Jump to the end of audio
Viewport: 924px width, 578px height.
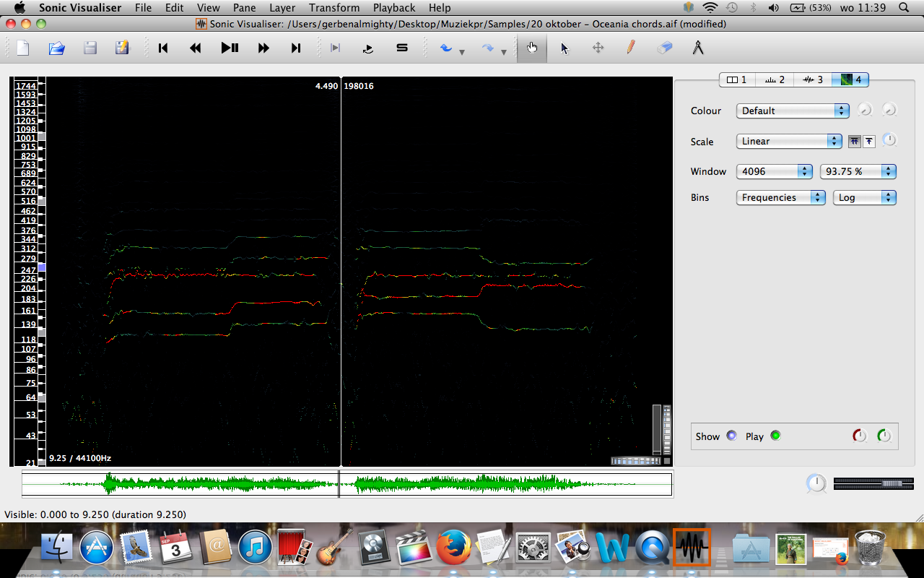[295, 48]
